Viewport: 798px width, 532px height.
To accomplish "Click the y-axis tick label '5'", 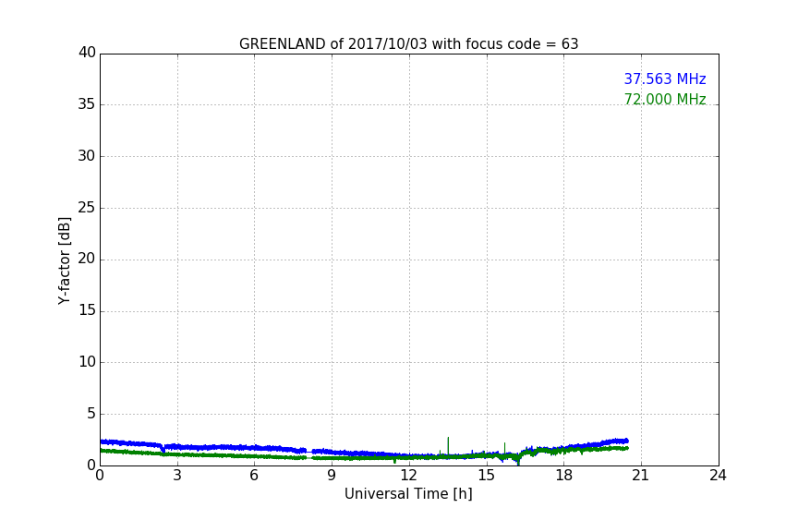I will click(x=91, y=414).
